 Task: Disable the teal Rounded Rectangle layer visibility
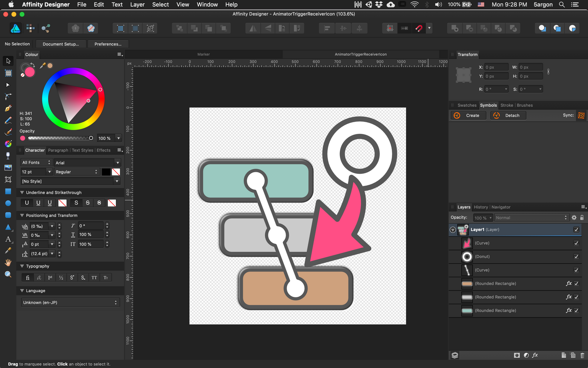[x=577, y=310]
